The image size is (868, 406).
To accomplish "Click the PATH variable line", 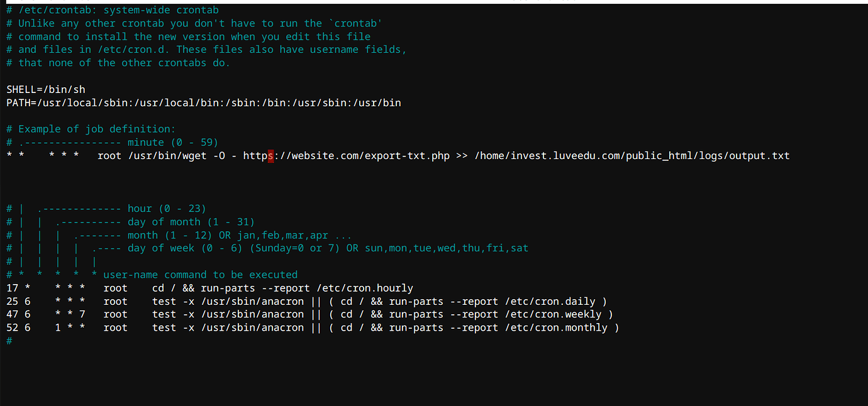I will (204, 102).
